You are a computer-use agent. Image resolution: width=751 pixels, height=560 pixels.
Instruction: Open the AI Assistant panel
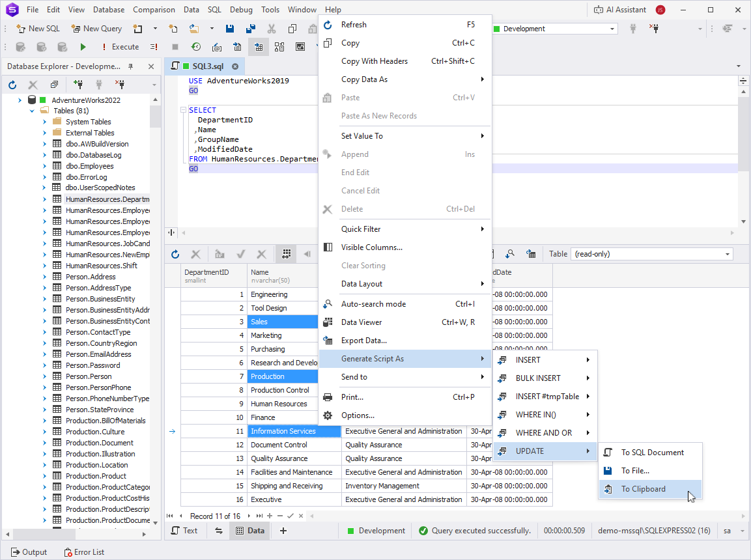pyautogui.click(x=620, y=10)
